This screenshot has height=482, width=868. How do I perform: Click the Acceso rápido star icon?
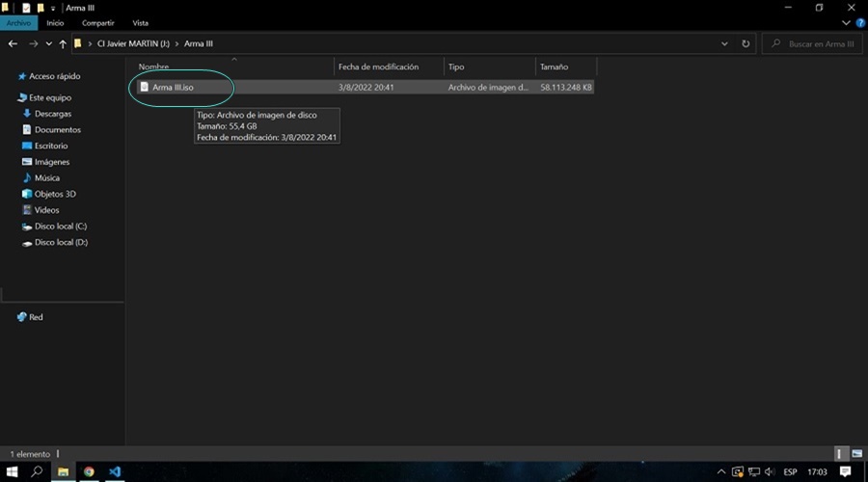(x=22, y=76)
